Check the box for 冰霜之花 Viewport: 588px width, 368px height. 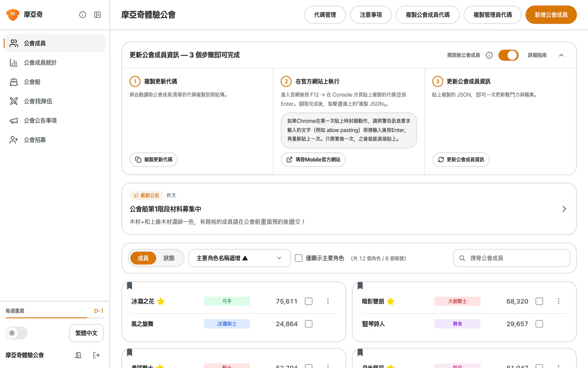pos(309,301)
